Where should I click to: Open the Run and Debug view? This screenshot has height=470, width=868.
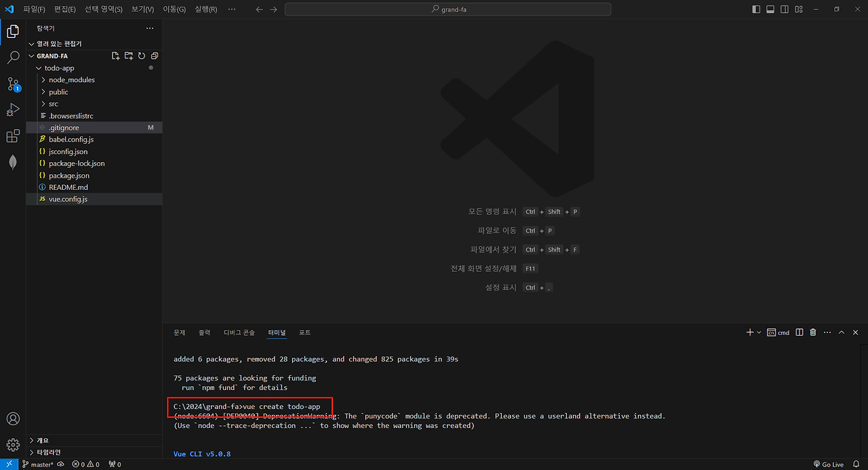[x=13, y=110]
